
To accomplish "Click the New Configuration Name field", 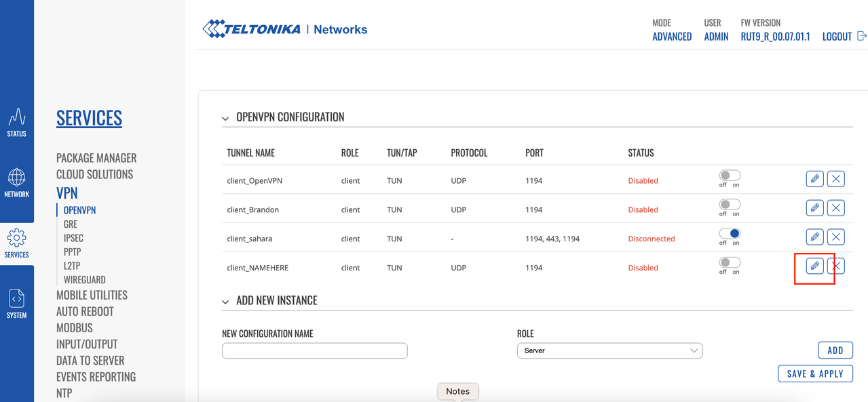I will pyautogui.click(x=314, y=350).
